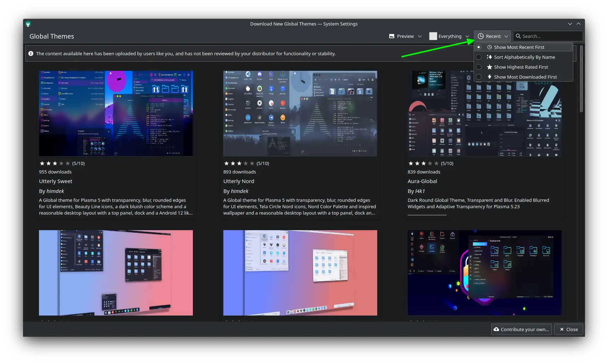Screen dimensions: 608x364
Task: Click the Contribute your own button
Action: pyautogui.click(x=521, y=329)
